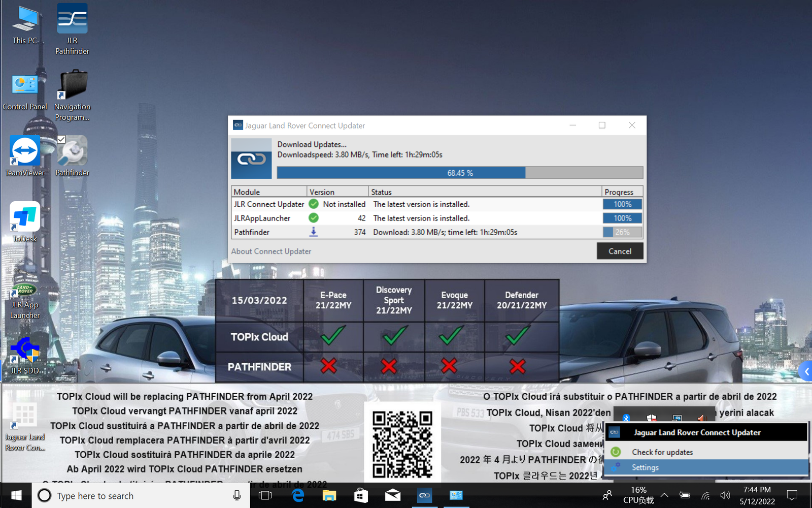Open File Explorer from the taskbar
Image resolution: width=812 pixels, height=508 pixels.
tap(329, 495)
